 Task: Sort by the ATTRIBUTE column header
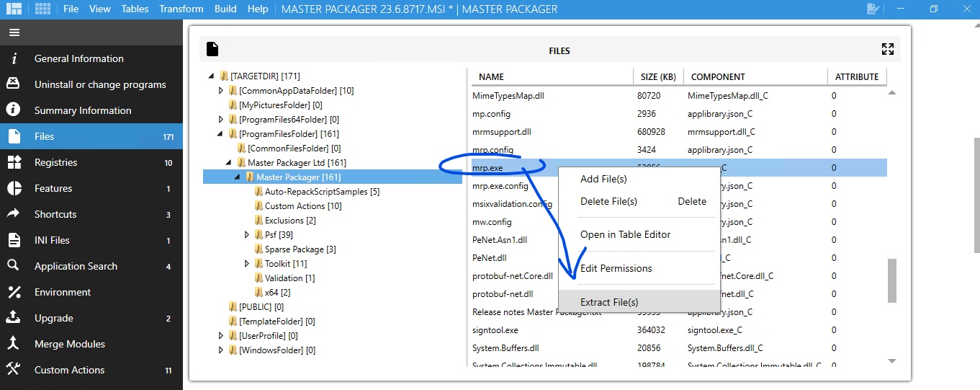857,76
